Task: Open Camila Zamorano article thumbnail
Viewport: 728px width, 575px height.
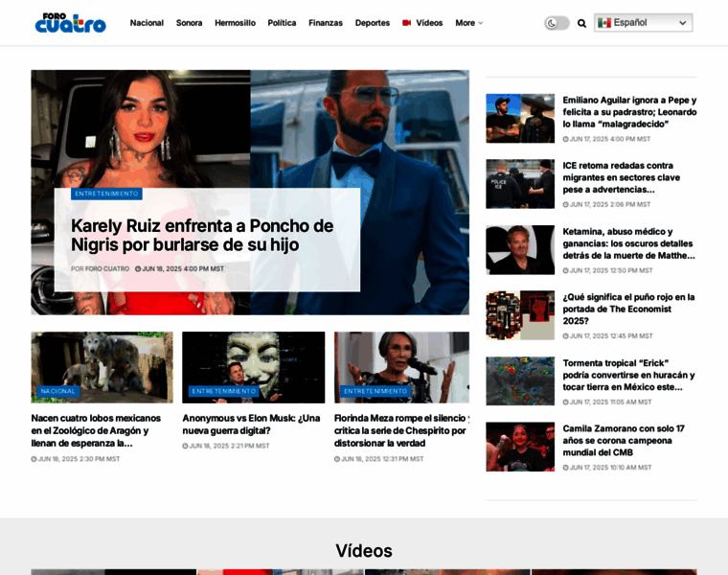Action: pyautogui.click(x=520, y=447)
